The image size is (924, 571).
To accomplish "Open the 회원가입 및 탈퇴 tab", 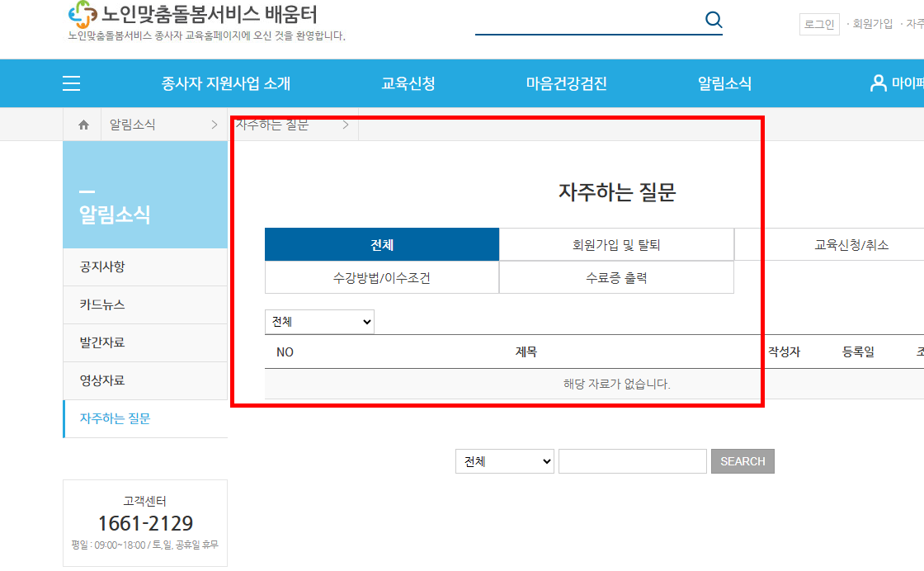I will (x=616, y=244).
